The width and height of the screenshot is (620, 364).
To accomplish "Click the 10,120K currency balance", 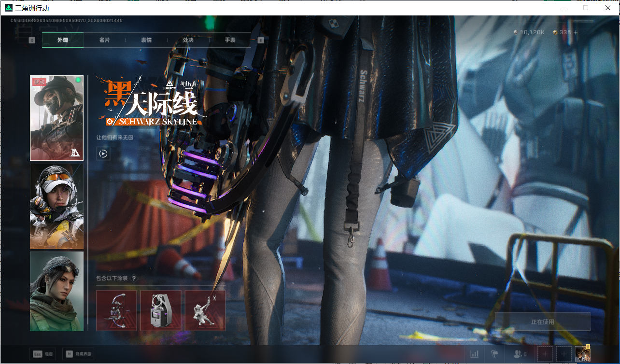I will pyautogui.click(x=529, y=32).
